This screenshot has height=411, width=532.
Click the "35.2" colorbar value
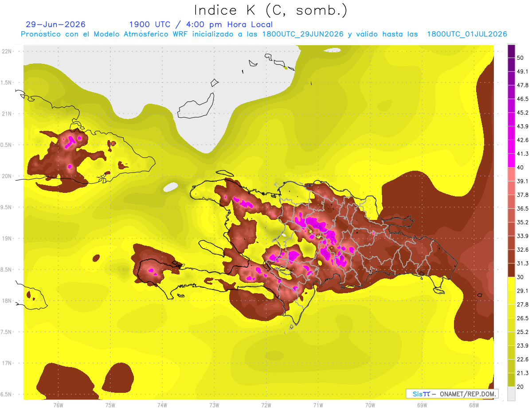(x=523, y=222)
